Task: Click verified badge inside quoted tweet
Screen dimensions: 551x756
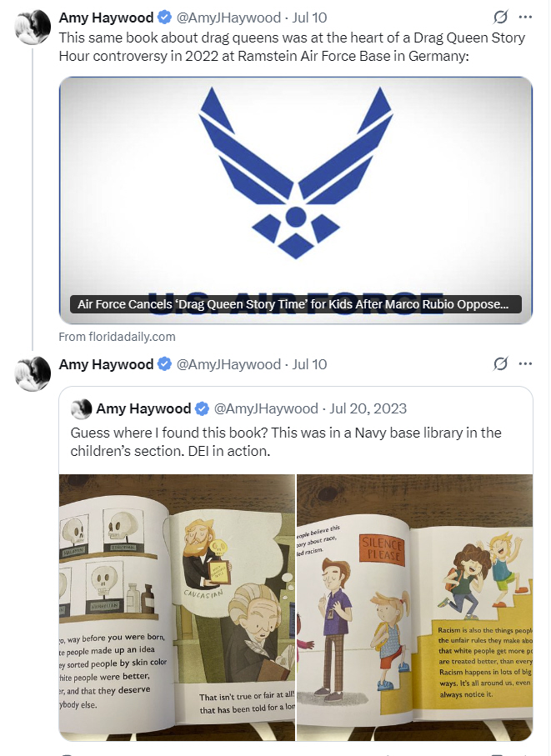Action: point(202,409)
